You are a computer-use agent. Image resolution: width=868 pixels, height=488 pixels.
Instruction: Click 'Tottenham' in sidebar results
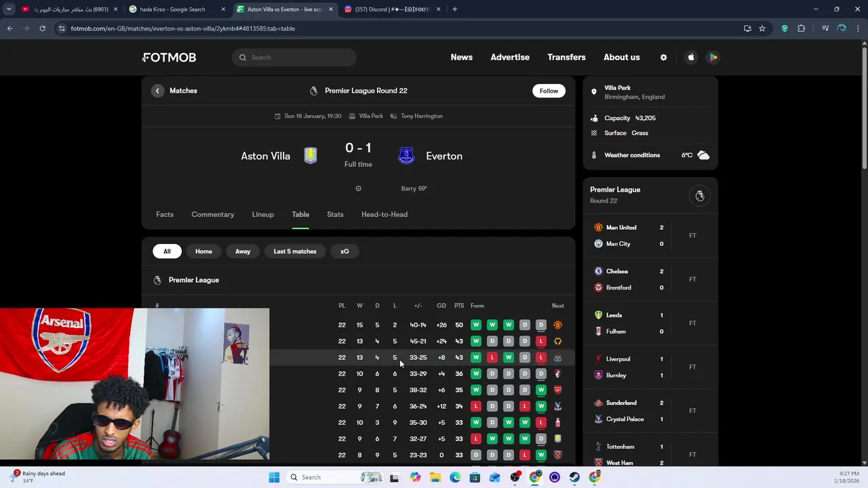pyautogui.click(x=620, y=447)
